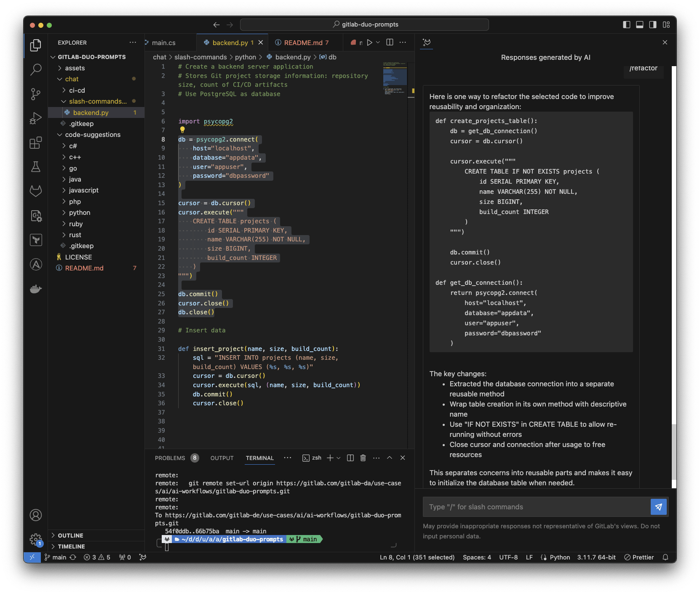Send the Duo Chat message
Screen dimensions: 700x594
(658, 507)
